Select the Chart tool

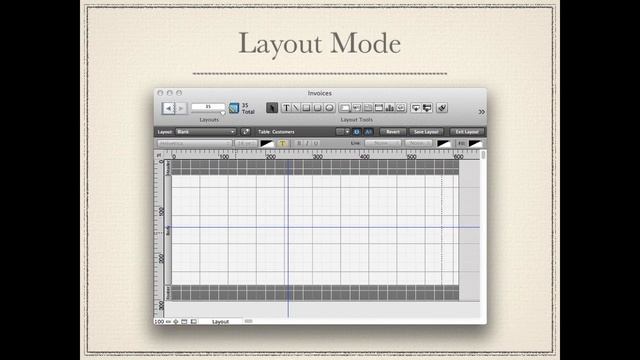[390, 108]
